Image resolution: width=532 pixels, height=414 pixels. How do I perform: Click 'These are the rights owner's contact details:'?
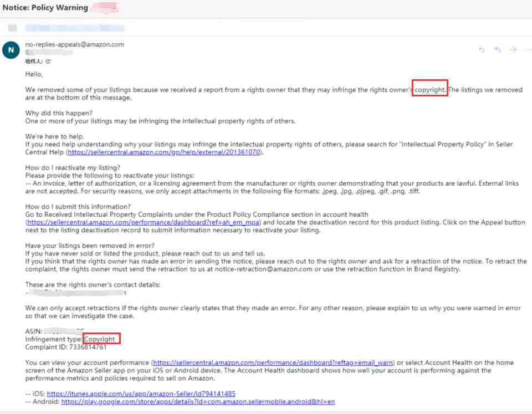[x=93, y=284]
